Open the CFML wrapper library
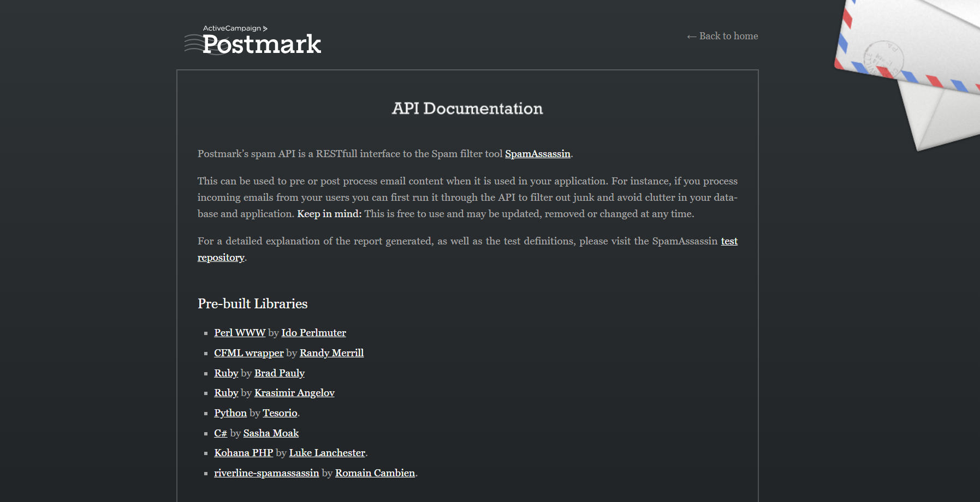Viewport: 980px width, 502px height. (x=248, y=353)
